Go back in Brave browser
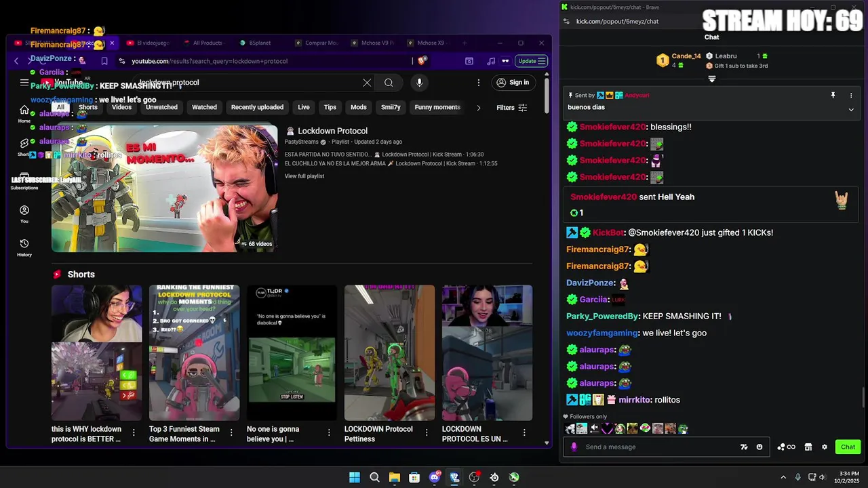Image resolution: width=868 pixels, height=488 pixels. click(x=16, y=61)
